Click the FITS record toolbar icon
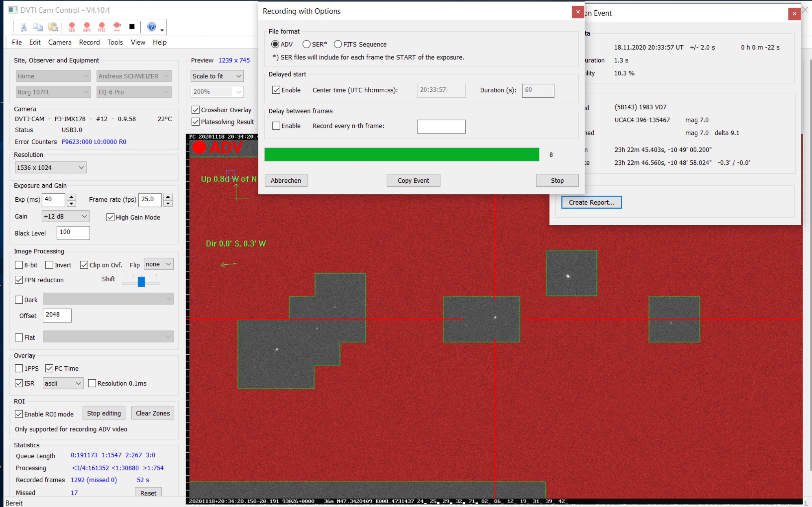 pyautogui.click(x=102, y=27)
